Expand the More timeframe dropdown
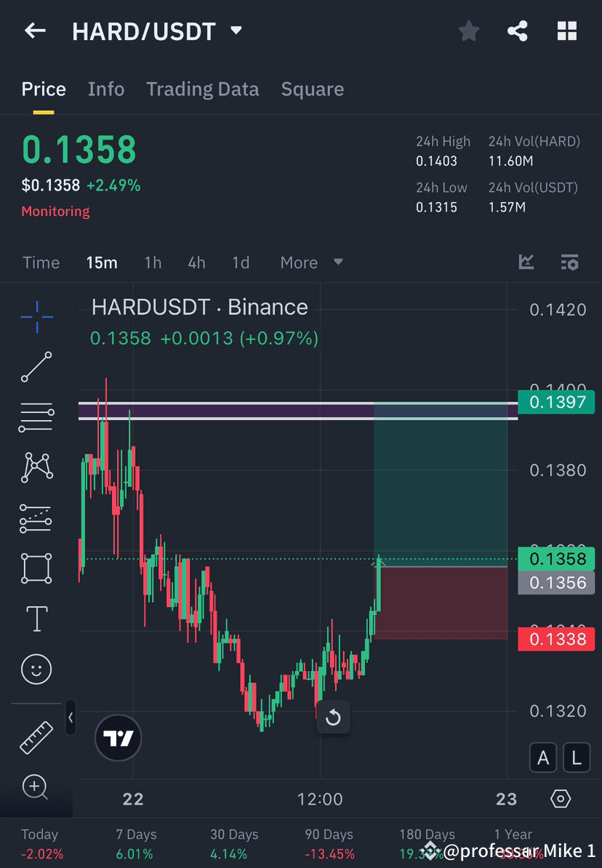The image size is (602, 868). pyautogui.click(x=311, y=262)
